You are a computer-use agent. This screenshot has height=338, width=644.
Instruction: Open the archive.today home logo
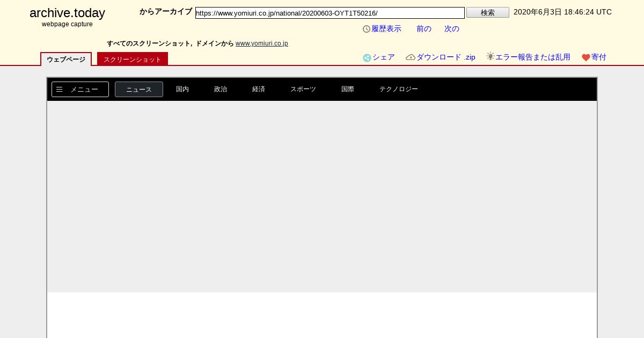pyautogui.click(x=67, y=13)
